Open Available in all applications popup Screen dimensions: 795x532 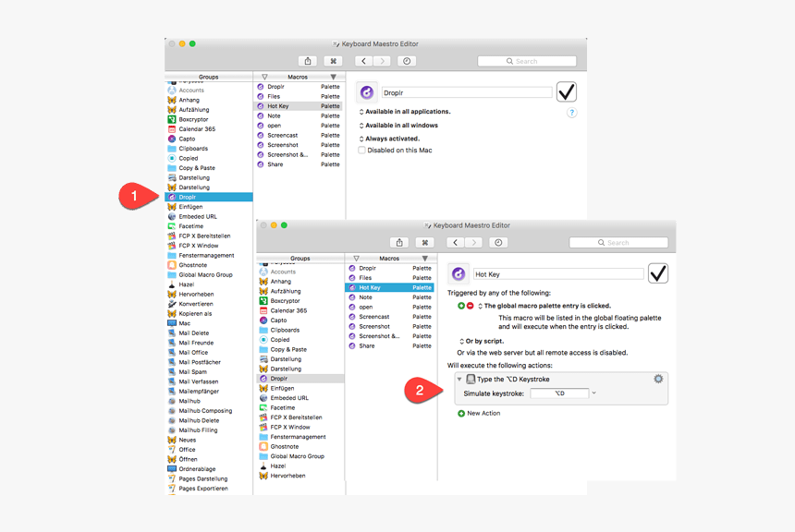(x=405, y=112)
